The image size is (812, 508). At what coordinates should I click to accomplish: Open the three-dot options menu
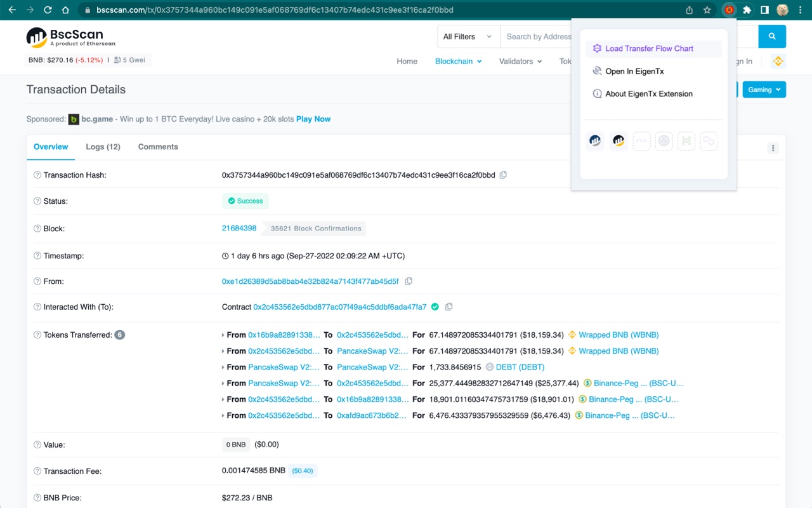coord(773,148)
